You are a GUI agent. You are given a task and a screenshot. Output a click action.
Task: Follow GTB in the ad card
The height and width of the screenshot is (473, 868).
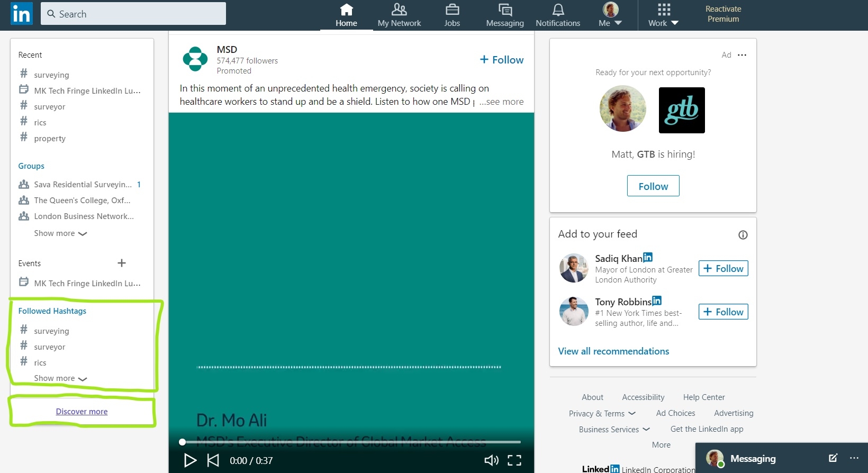click(x=653, y=186)
